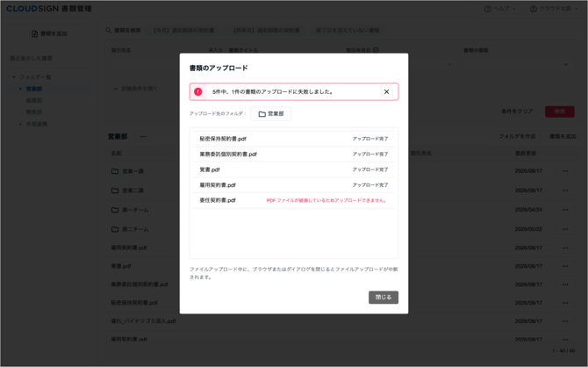This screenshot has height=367, width=588.
Task: Switch to the 書類を検索 tab
Action: pos(123,31)
